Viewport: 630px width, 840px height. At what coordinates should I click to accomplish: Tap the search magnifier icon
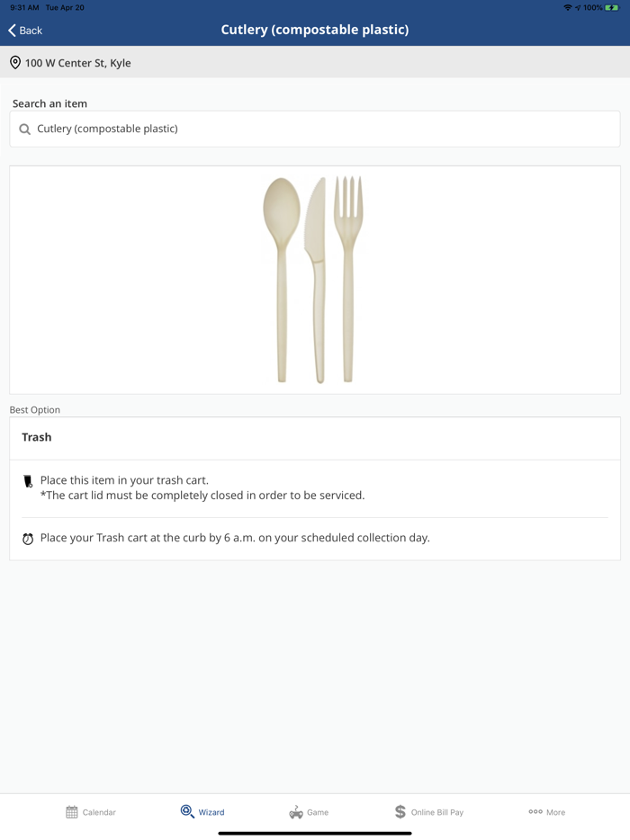click(x=25, y=130)
